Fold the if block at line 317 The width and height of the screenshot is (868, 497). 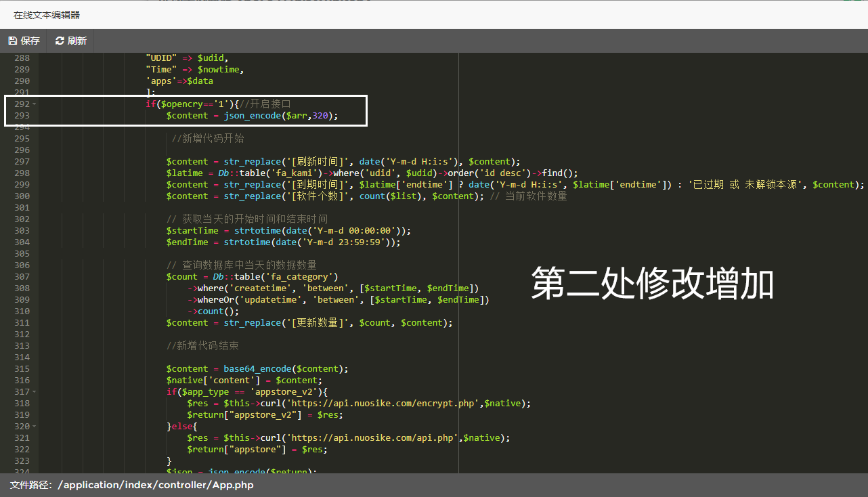click(x=34, y=392)
